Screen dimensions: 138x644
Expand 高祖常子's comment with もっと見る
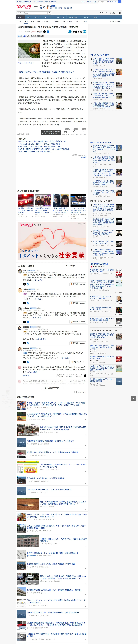click(42, 339)
